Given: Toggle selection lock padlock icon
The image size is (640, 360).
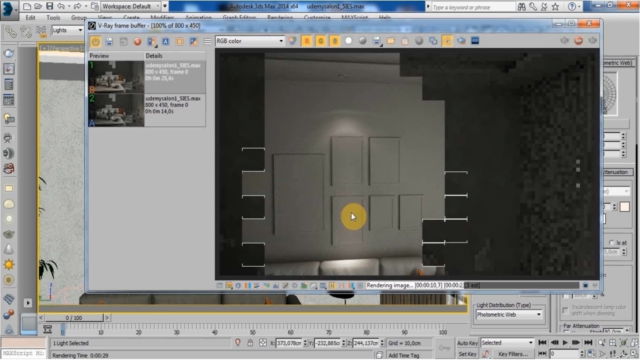Looking at the screenshot, I should (250, 343).
